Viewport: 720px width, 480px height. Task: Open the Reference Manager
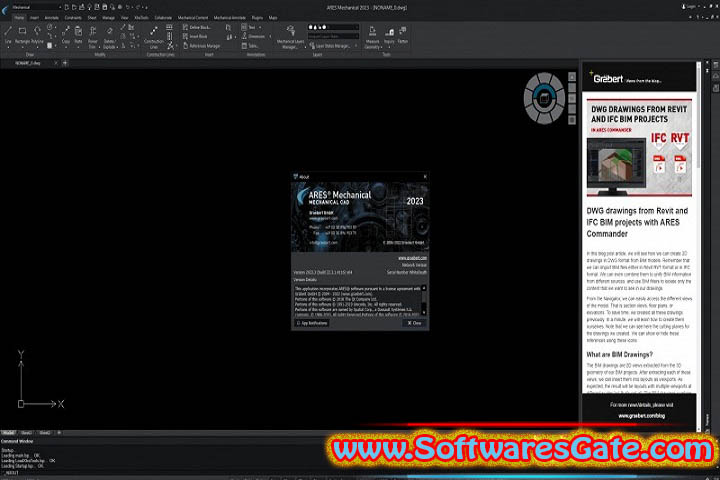coord(201,46)
